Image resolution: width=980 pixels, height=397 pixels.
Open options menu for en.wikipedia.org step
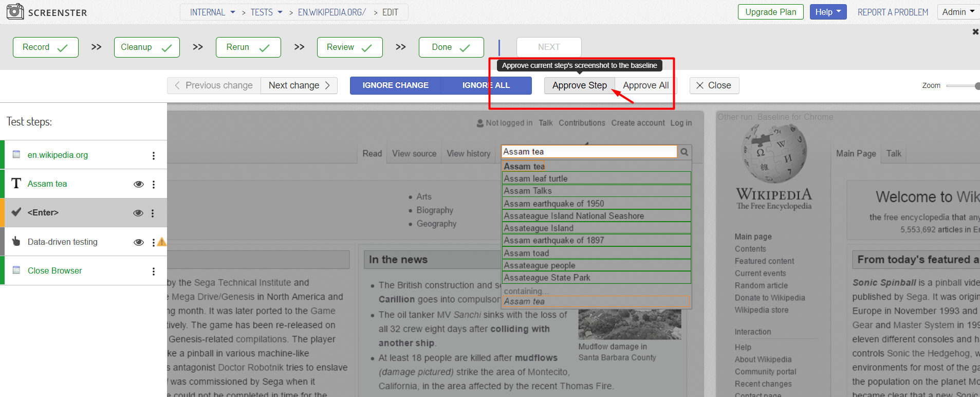[153, 155]
